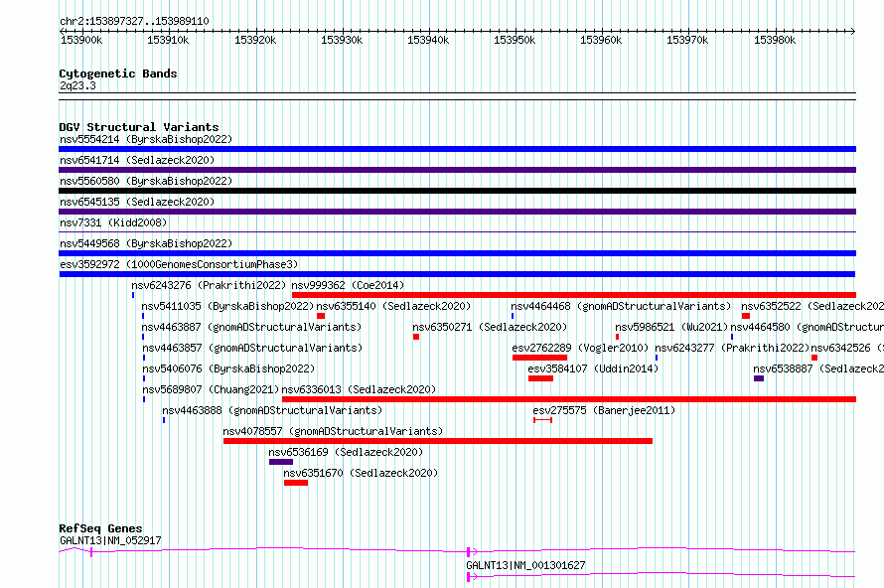Click the nsv6336013 (Sedlazeck2020) red bar
Image resolution: width=884 pixels, height=588 pixels.
569,399
